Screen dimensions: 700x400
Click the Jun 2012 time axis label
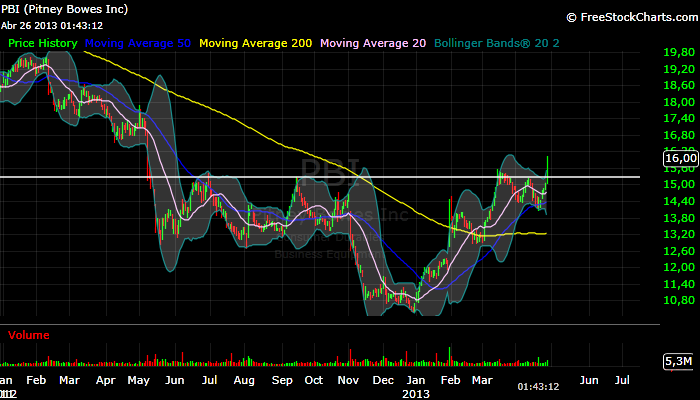click(x=174, y=380)
